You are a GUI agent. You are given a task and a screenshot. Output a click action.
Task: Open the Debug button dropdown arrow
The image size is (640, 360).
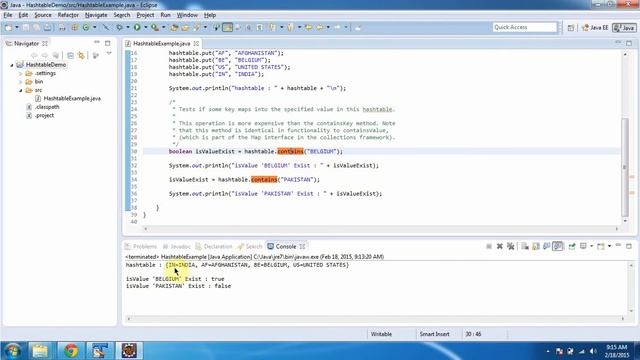tap(128, 27)
